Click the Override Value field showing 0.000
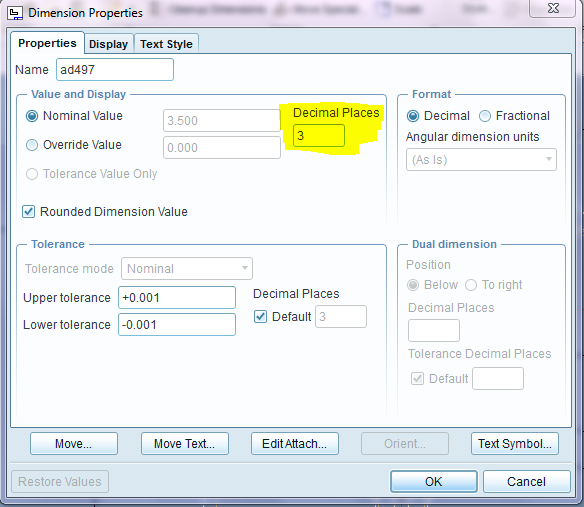The height and width of the screenshot is (507, 584). tap(222, 148)
